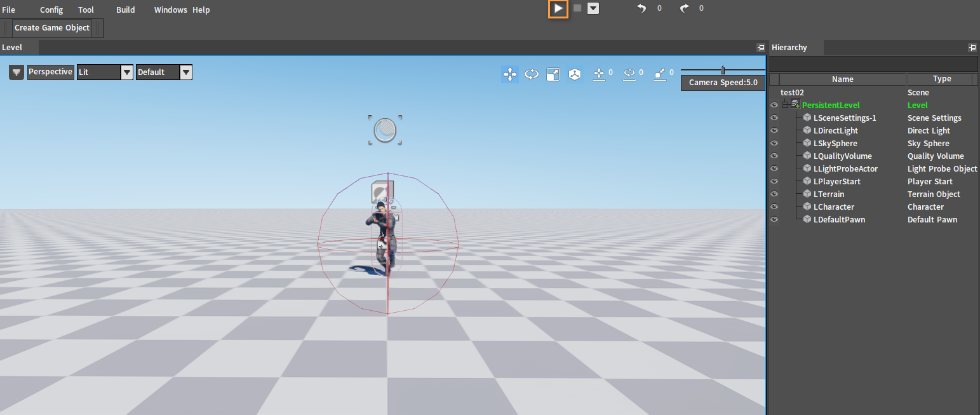Collapse the PersistentLevel tree node
This screenshot has height=415, width=980.
pyautogui.click(x=785, y=105)
